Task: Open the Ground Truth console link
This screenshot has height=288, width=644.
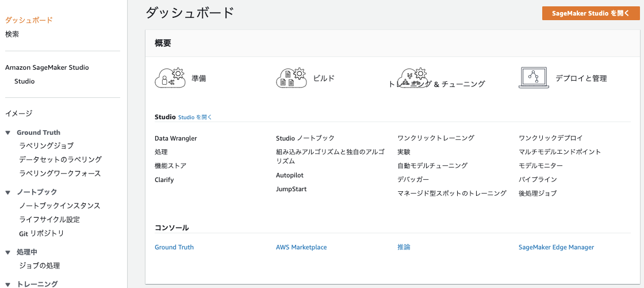Action: [x=174, y=247]
